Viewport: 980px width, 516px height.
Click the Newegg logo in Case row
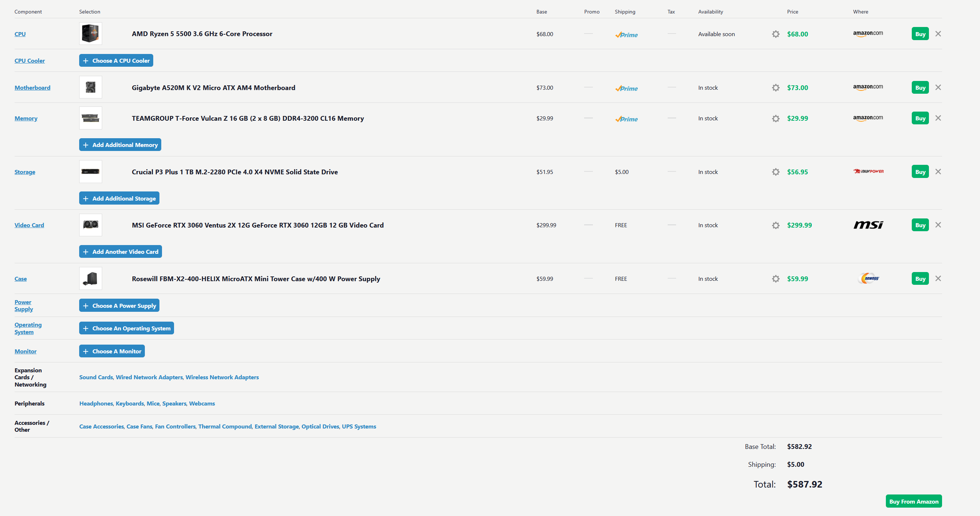coord(868,278)
